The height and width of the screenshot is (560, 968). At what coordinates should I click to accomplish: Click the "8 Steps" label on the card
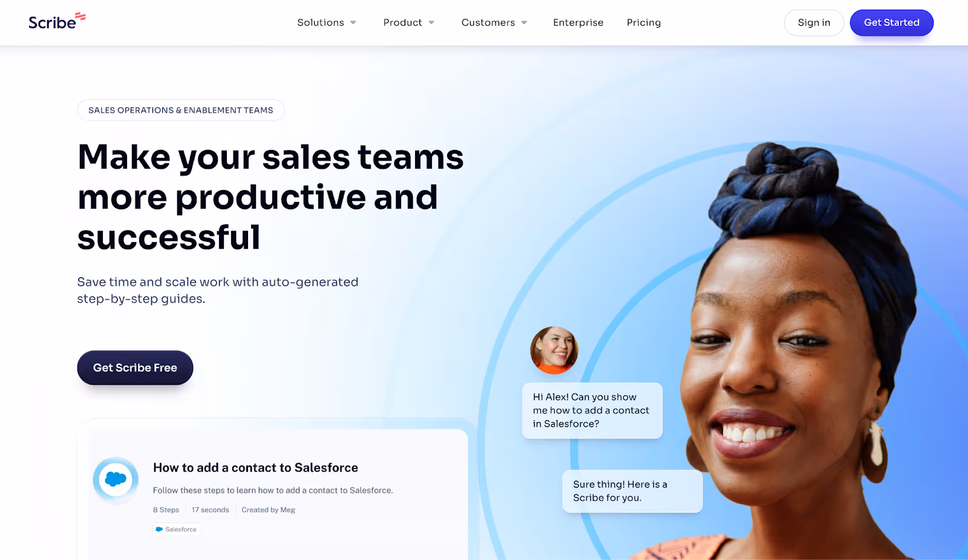(x=166, y=510)
